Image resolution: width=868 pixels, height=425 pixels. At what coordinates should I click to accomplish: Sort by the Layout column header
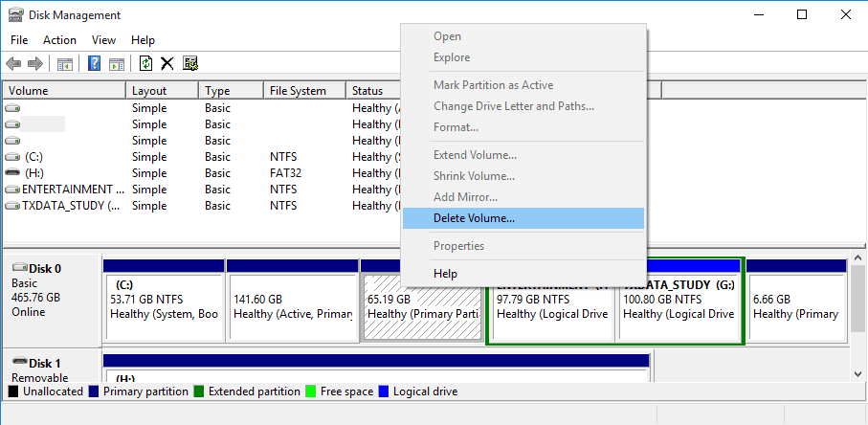(163, 91)
